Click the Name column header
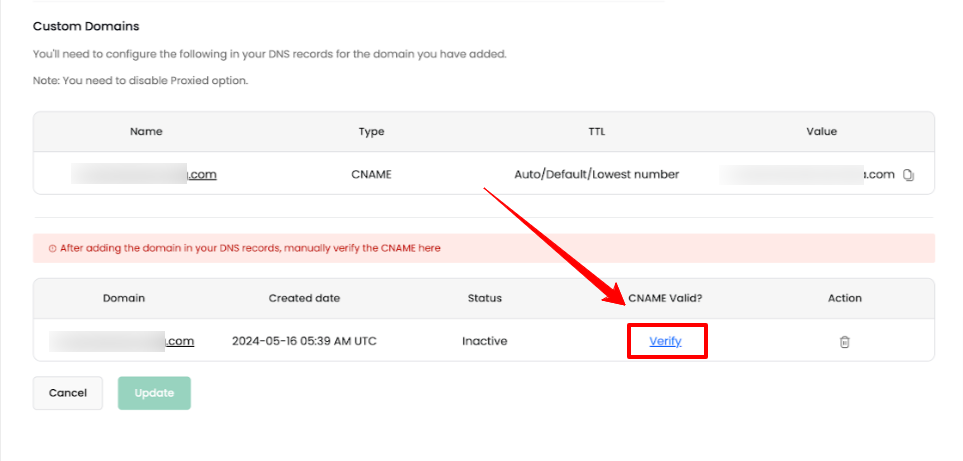This screenshot has width=963, height=461. pos(146,131)
